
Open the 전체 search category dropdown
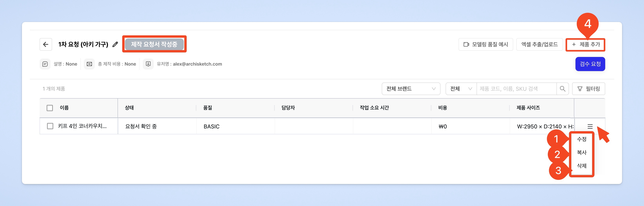[x=461, y=89]
